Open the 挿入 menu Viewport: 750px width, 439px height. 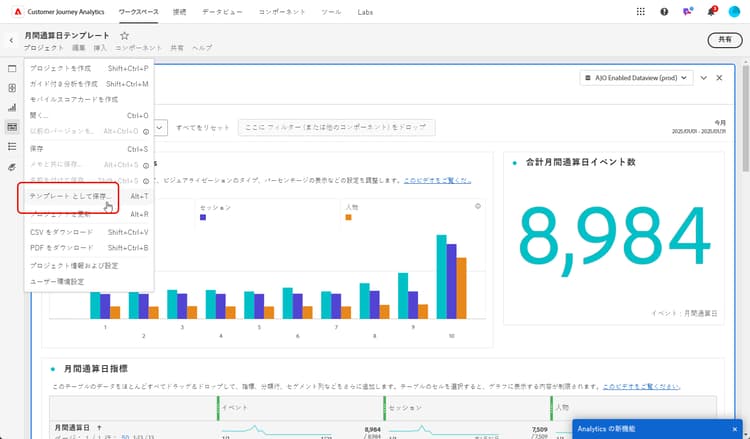coord(100,48)
